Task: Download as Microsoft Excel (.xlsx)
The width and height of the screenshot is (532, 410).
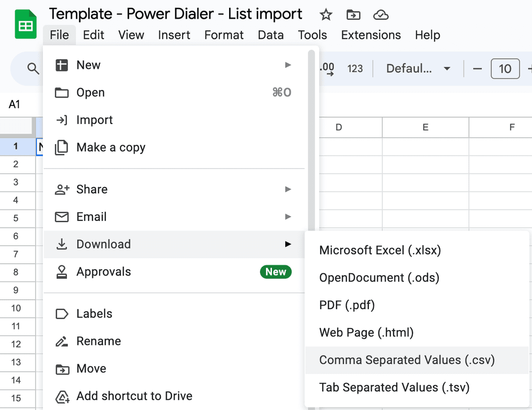Action: 380,250
